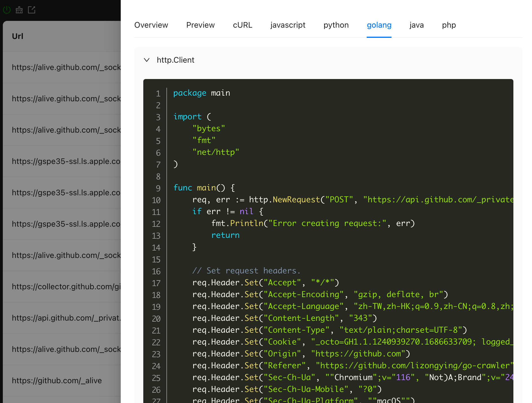Click the Referer header line
This screenshot has width=532, height=403.
[353, 366]
